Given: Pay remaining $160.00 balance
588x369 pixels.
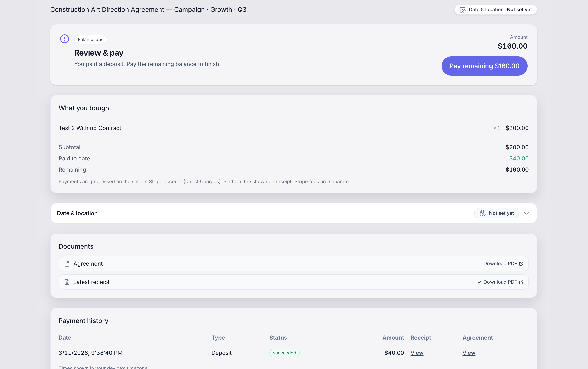Looking at the screenshot, I should pyautogui.click(x=484, y=66).
